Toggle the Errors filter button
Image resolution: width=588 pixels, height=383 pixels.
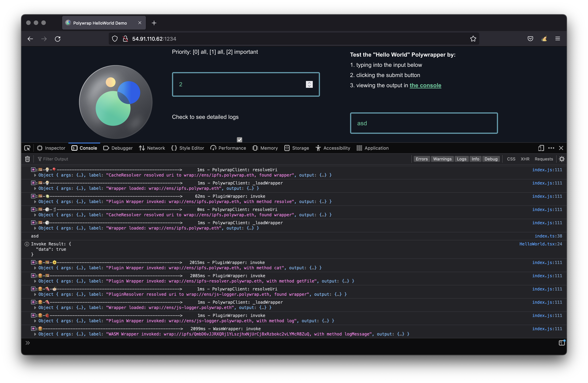[421, 159]
